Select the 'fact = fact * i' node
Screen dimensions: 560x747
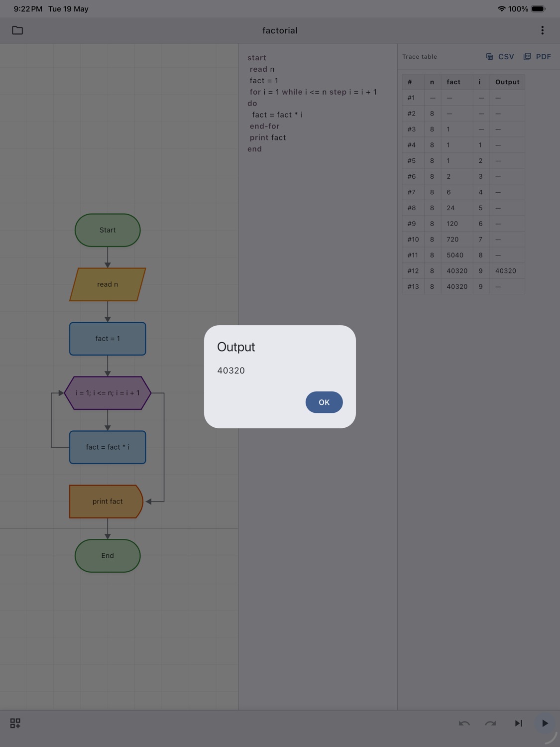point(108,447)
